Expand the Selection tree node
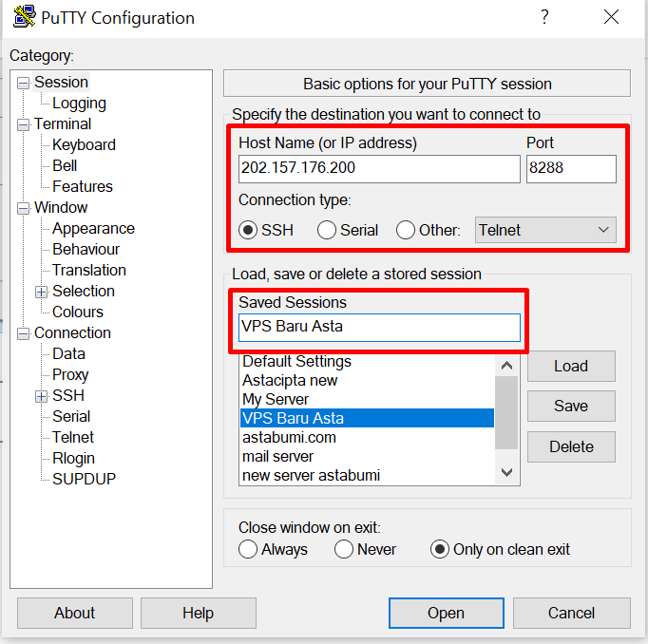Viewport: 648px width, 644px height. coord(41,292)
